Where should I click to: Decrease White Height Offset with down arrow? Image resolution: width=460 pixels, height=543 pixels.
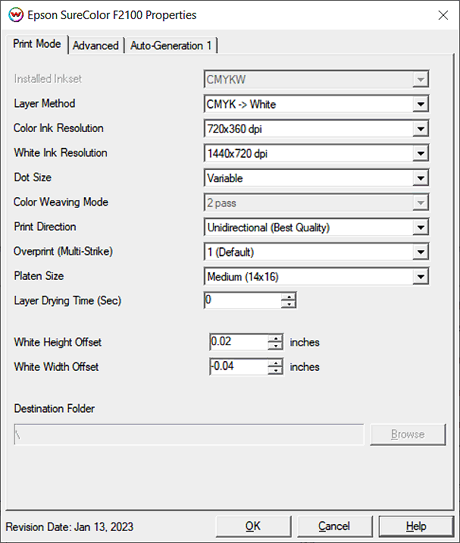275,346
